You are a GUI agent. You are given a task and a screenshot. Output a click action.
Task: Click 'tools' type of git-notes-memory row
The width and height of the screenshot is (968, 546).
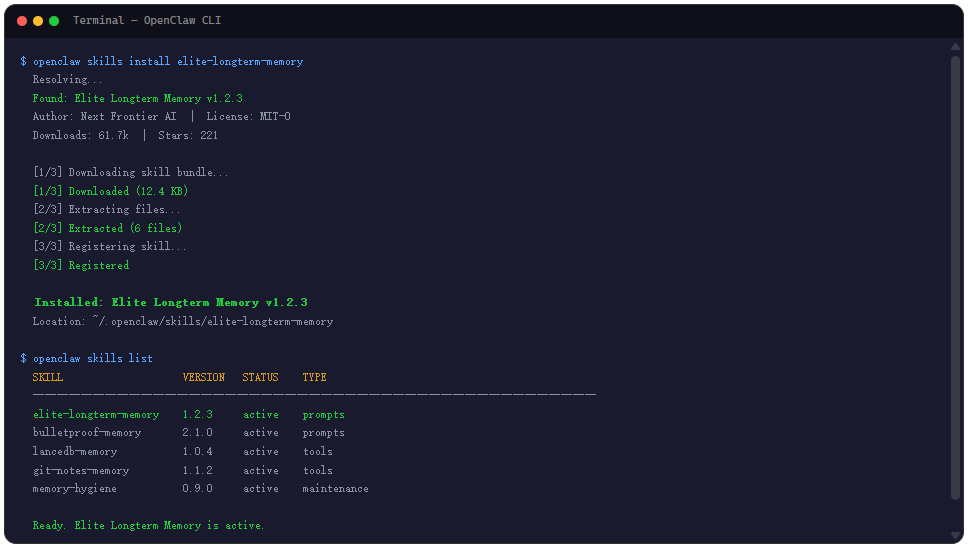click(317, 470)
